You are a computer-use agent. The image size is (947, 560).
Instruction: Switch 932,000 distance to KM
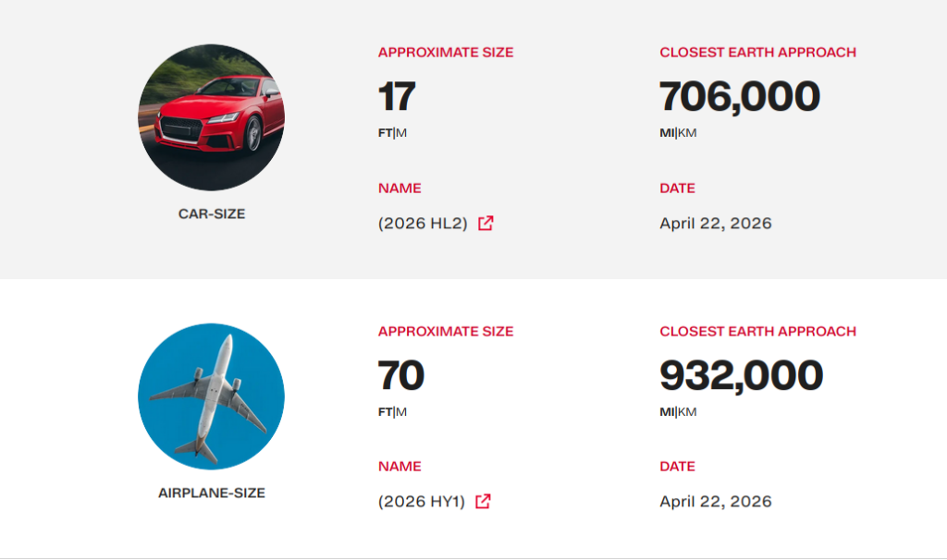[x=687, y=412]
